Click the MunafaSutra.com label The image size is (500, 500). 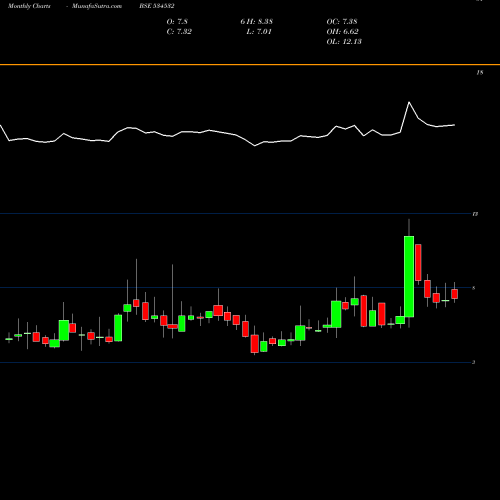97,6
